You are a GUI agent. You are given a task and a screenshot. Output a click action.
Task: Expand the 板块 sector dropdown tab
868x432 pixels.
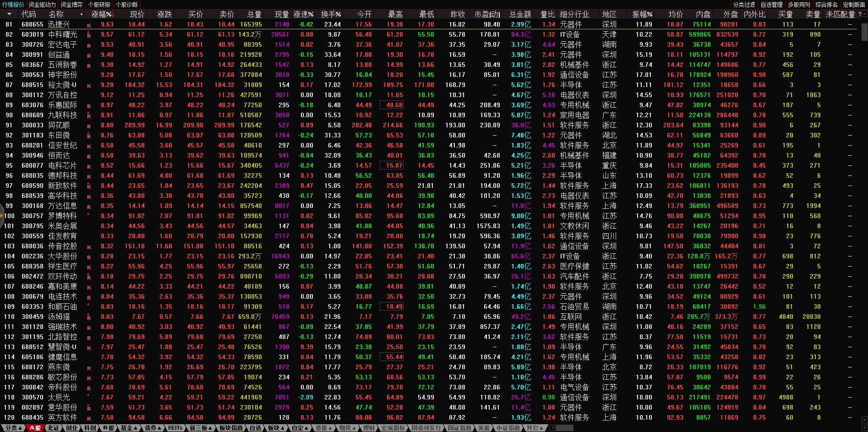(276, 428)
